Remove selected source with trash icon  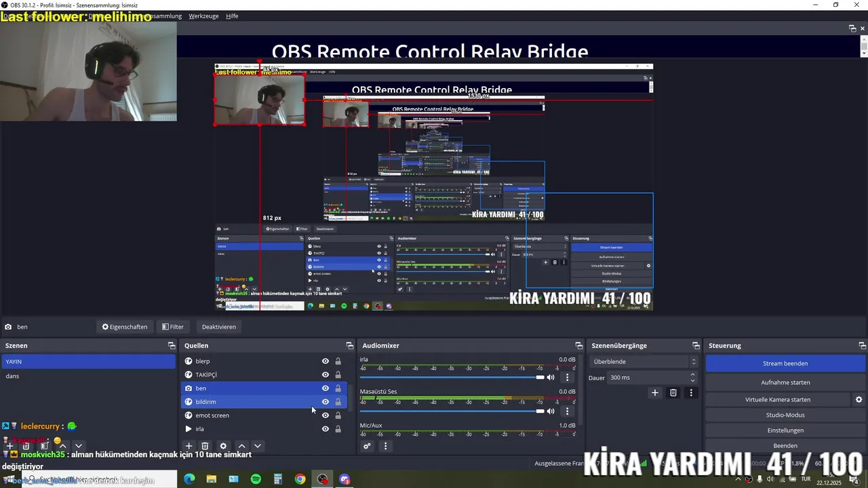(205, 446)
